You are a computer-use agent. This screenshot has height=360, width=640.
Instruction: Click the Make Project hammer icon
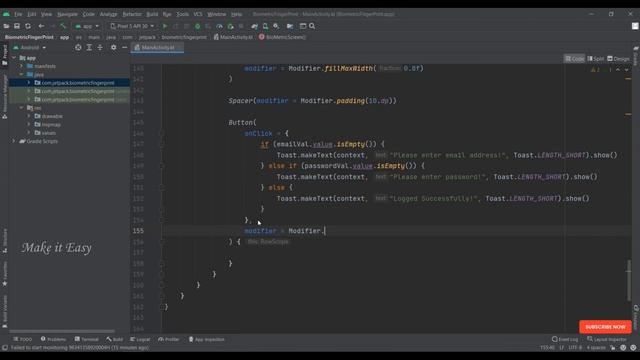tap(63, 26)
